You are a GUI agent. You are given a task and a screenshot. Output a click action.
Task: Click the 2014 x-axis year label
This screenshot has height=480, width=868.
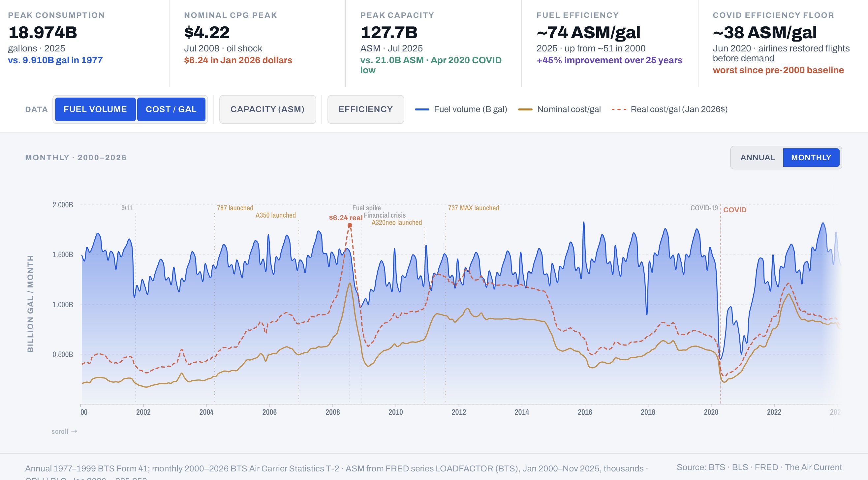pos(521,412)
